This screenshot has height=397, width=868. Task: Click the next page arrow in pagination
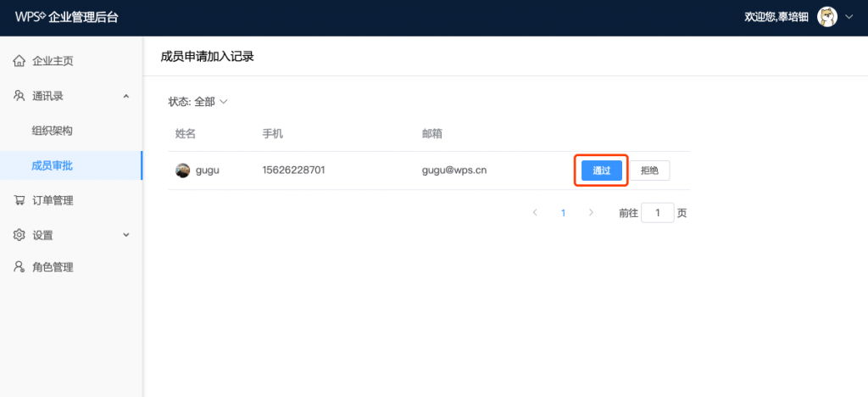tap(591, 213)
